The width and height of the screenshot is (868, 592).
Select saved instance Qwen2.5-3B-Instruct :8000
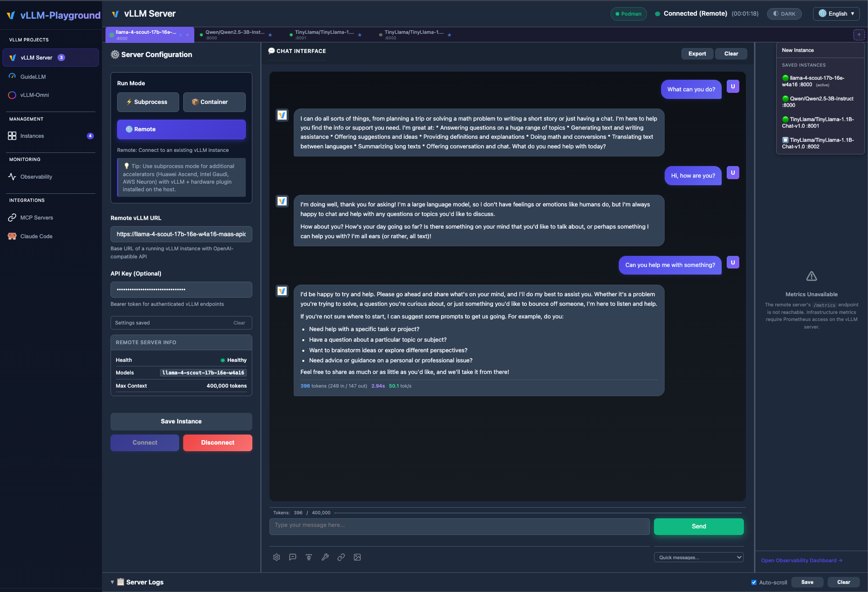820,102
